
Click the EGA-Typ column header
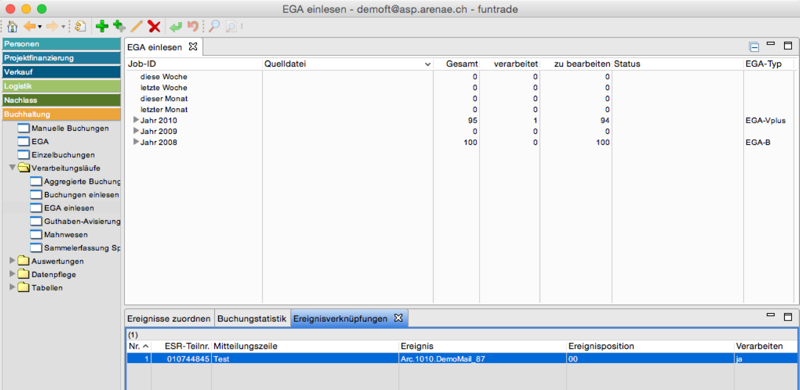[770, 64]
